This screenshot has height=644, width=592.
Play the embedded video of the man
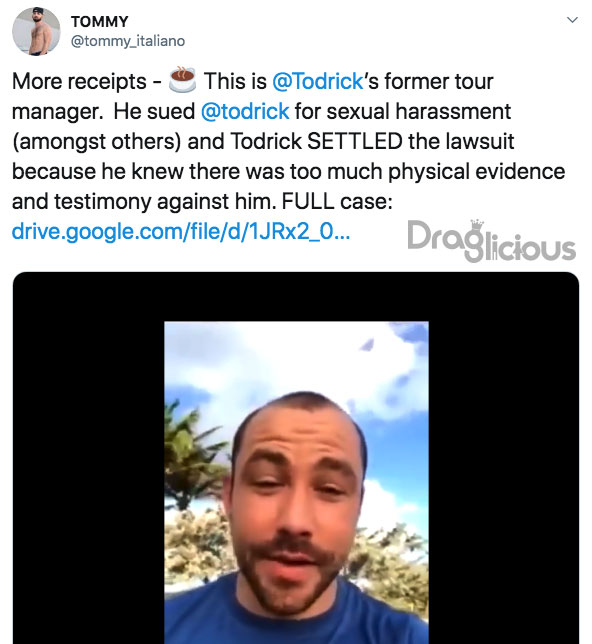[296, 483]
